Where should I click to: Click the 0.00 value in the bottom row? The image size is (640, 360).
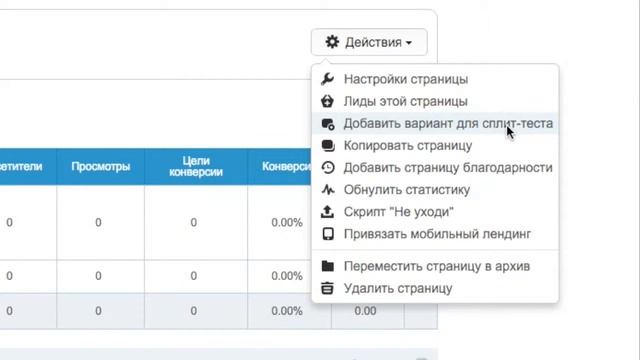click(365, 311)
